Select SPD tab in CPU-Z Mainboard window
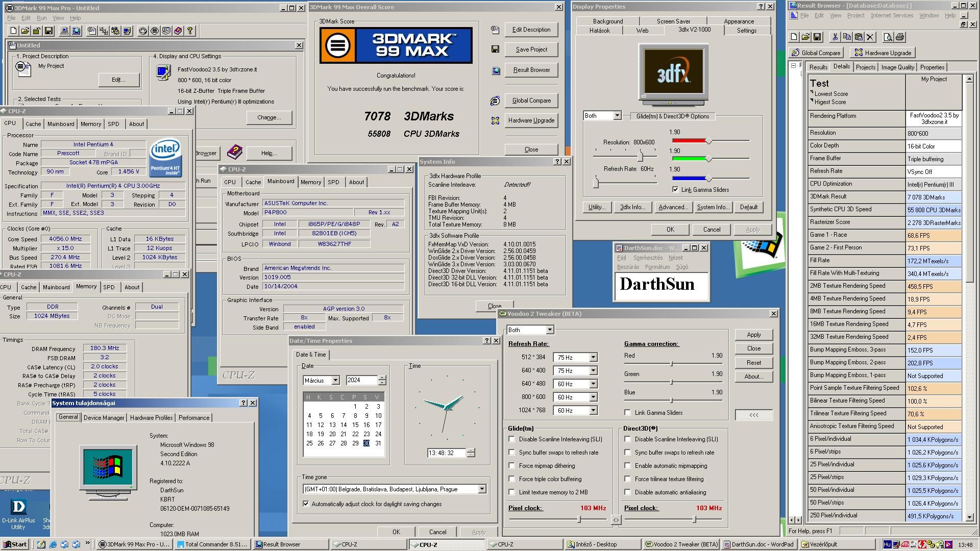Image resolution: width=980 pixels, height=551 pixels. 333,182
